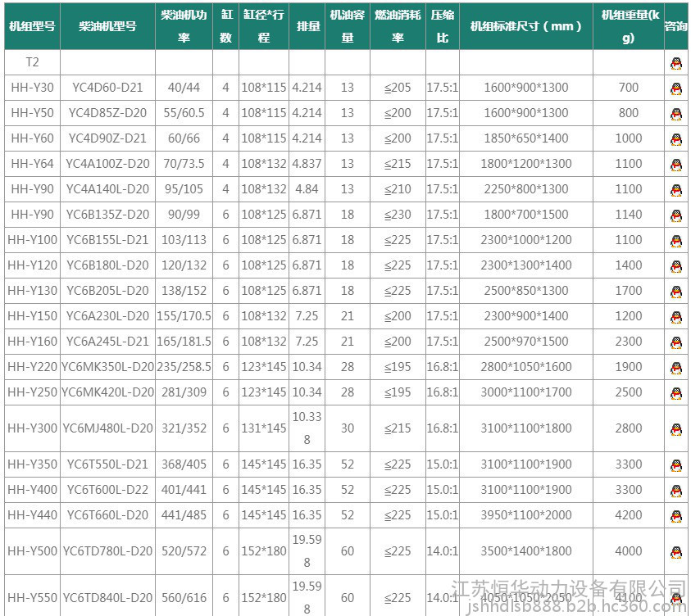Click power value 60/66
Screen dimensions: 691x616
tap(184, 138)
